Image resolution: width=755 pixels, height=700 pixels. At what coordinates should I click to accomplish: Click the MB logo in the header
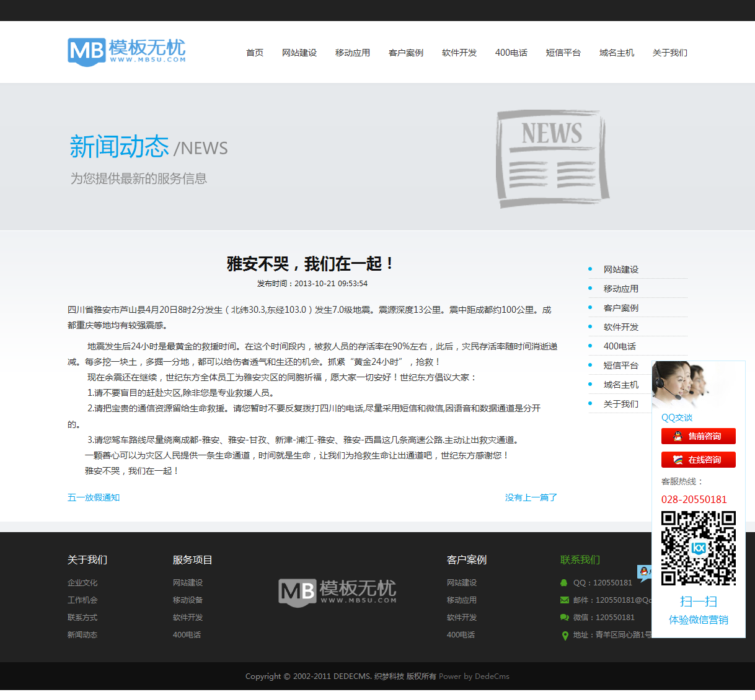[126, 51]
